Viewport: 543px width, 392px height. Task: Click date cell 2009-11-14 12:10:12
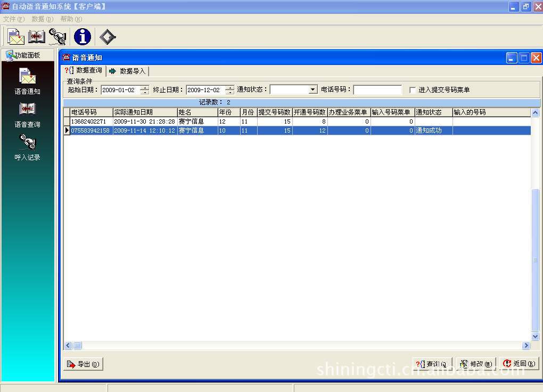pos(144,130)
